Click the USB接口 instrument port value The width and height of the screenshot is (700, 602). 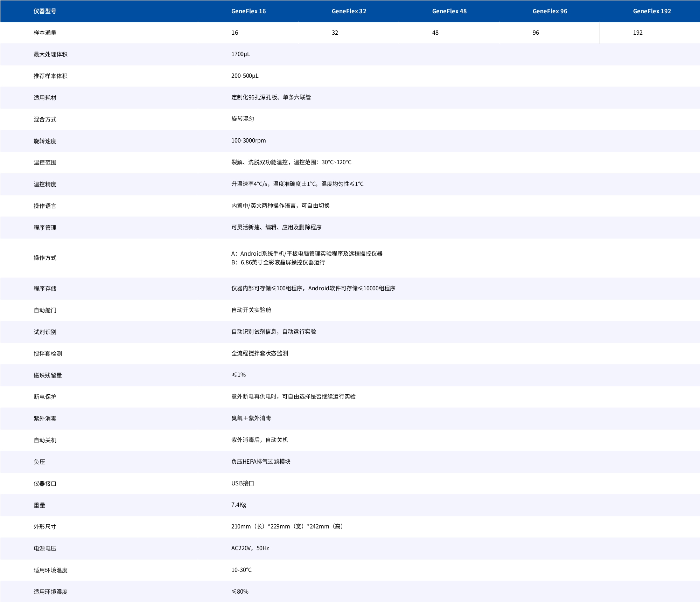tap(243, 483)
